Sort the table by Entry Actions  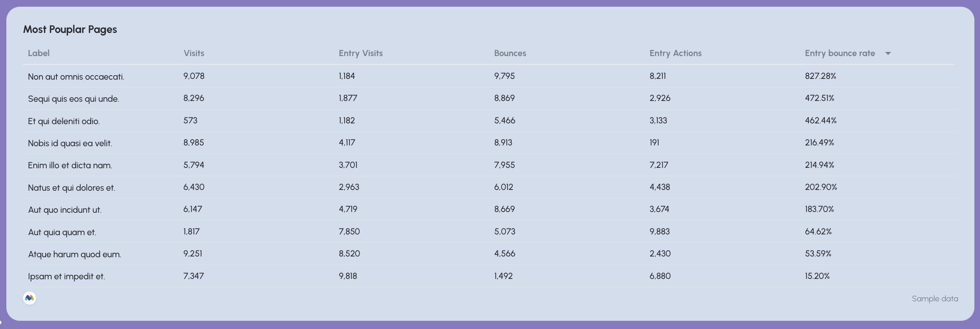pos(676,53)
